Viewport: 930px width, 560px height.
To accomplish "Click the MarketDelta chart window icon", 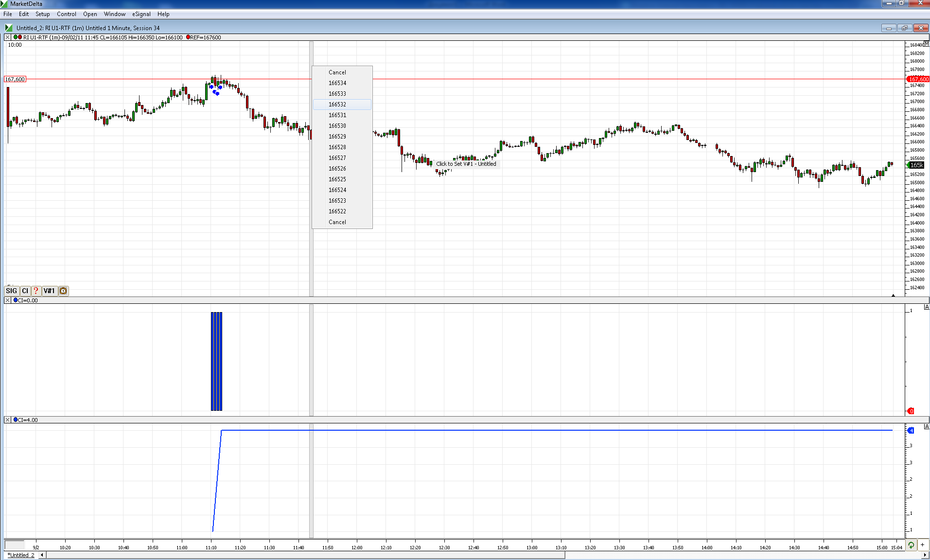I will (9, 28).
